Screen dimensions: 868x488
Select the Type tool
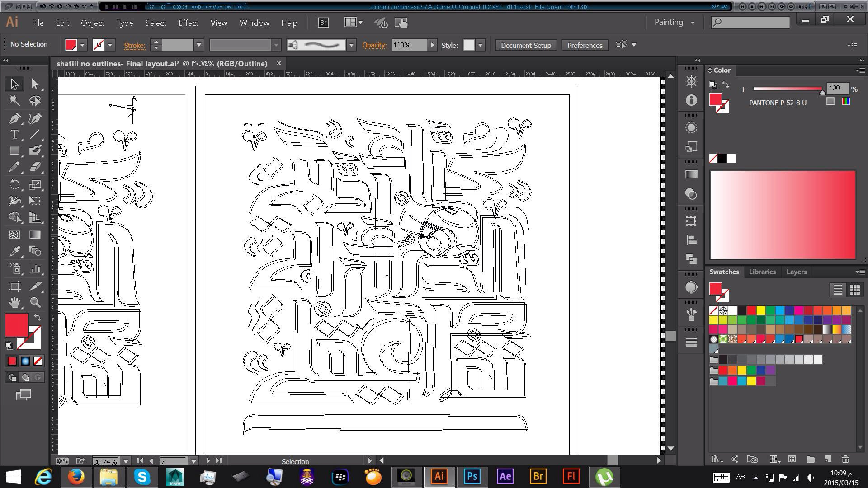14,134
